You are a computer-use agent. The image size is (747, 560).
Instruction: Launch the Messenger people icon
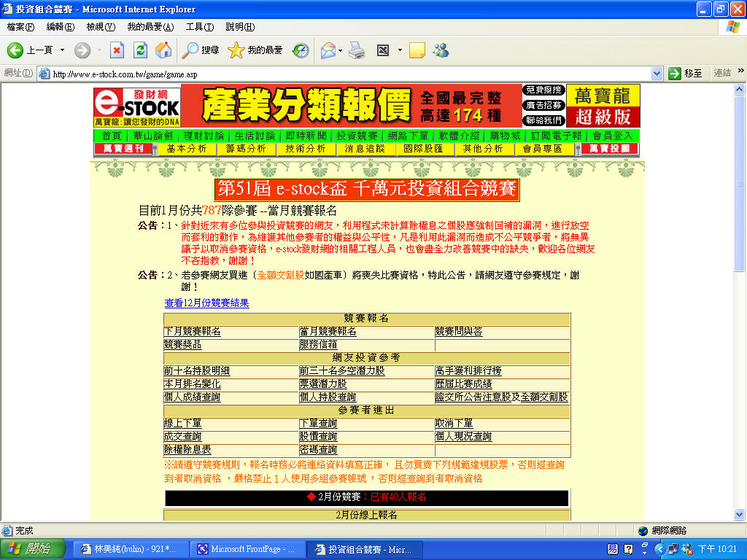441,50
